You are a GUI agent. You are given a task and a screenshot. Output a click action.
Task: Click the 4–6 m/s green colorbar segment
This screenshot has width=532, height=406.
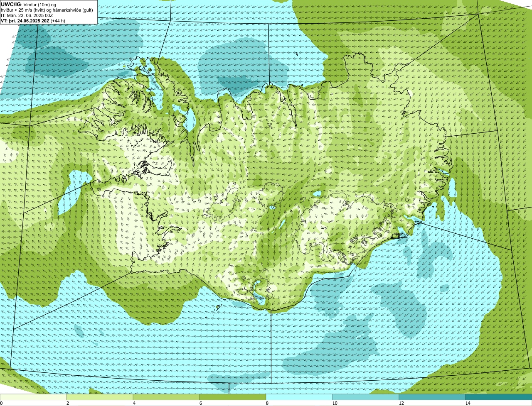[x=166, y=397]
